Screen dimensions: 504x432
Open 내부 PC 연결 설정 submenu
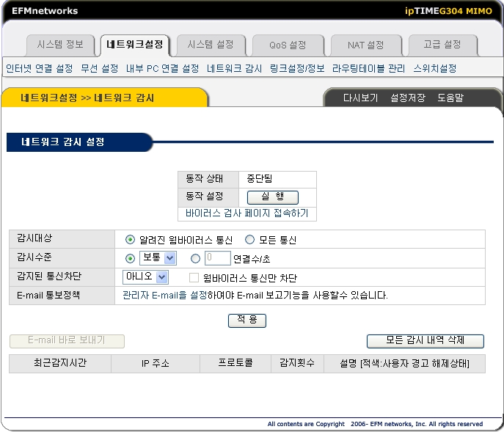162,68
